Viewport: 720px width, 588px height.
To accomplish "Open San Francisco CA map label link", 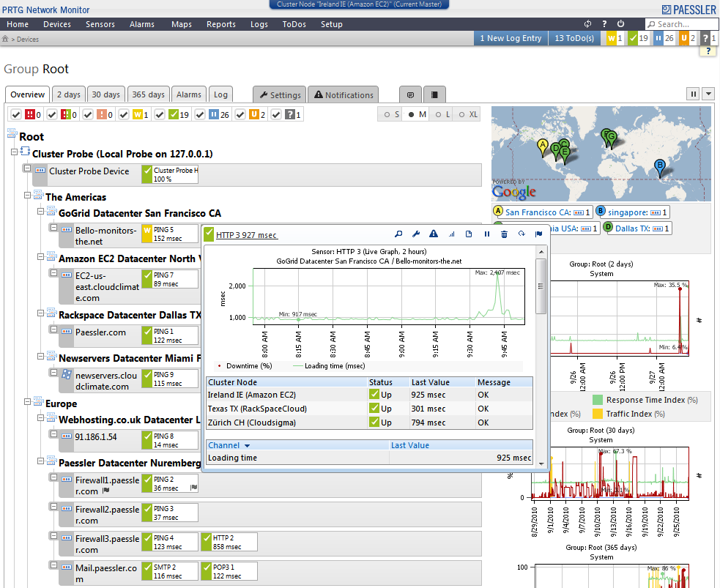I will coord(536,211).
